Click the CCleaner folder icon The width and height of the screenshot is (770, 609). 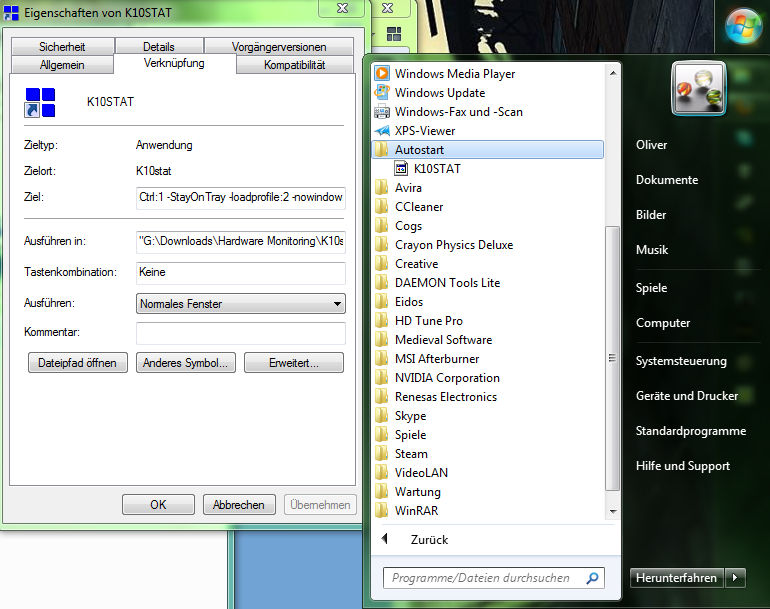coord(381,207)
